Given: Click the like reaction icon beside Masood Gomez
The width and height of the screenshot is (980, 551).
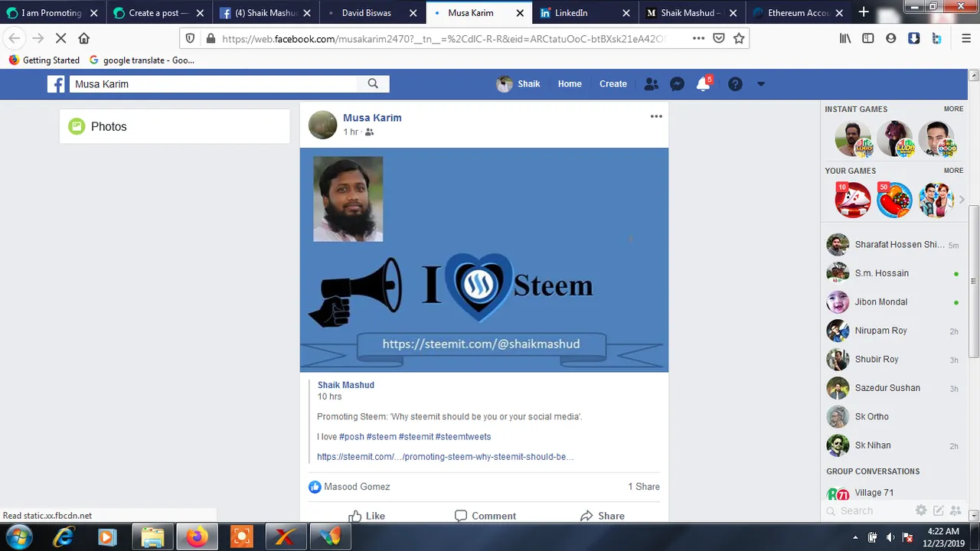Looking at the screenshot, I should click(x=315, y=487).
